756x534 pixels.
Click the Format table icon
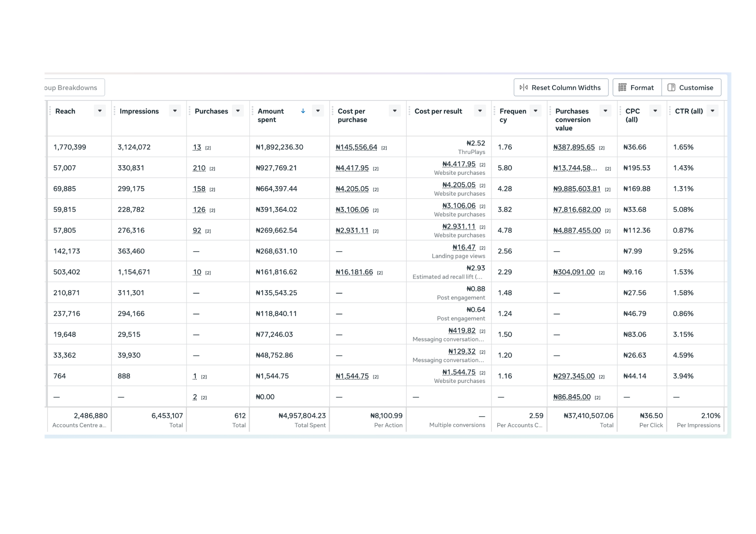pyautogui.click(x=623, y=88)
